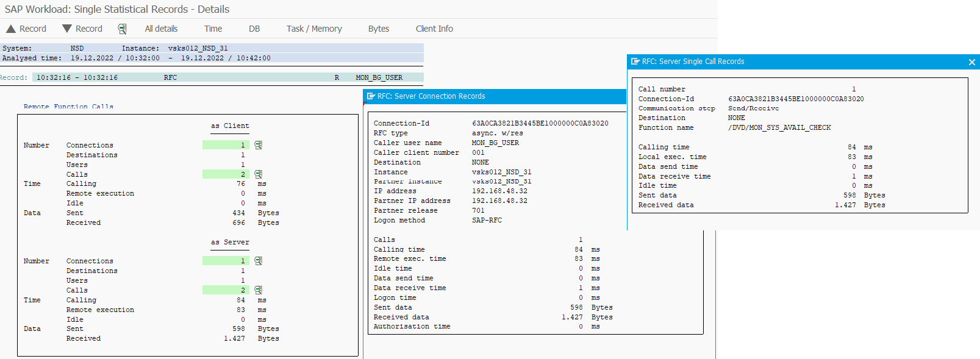Screen dimensions: 980x359
Task: Show details icon for client Calls
Action: pos(259,174)
